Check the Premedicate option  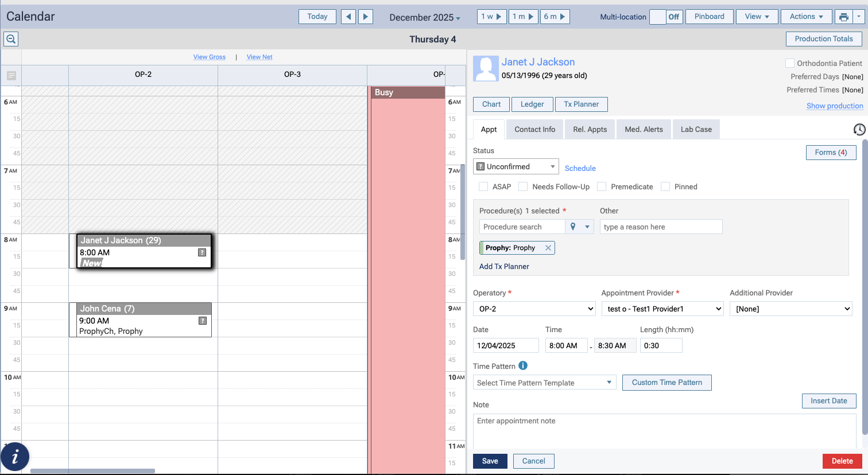602,186
